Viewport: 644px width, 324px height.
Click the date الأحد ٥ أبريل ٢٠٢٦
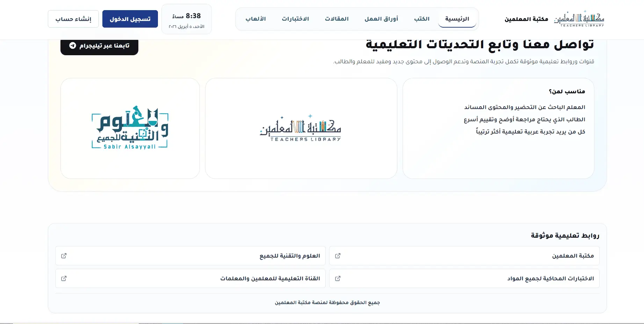point(187,27)
